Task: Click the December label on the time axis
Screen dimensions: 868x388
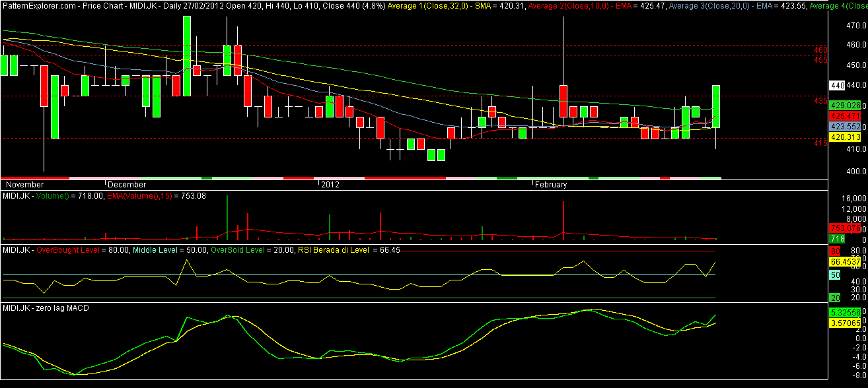Action: (x=127, y=185)
